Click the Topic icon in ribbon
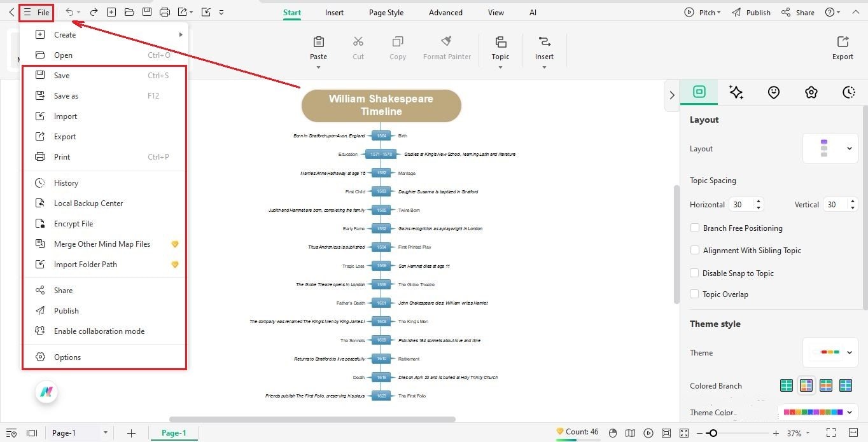 [501, 42]
